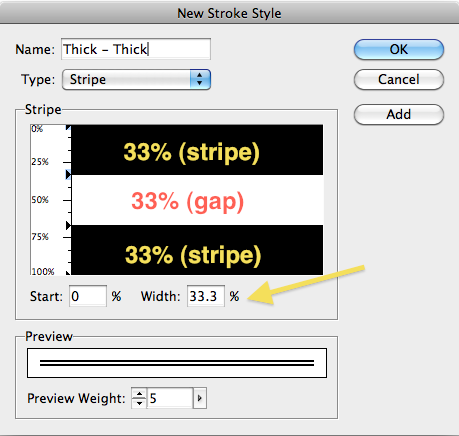Click the Preview Weight value field
Image resolution: width=459 pixels, height=436 pixels.
(170, 398)
